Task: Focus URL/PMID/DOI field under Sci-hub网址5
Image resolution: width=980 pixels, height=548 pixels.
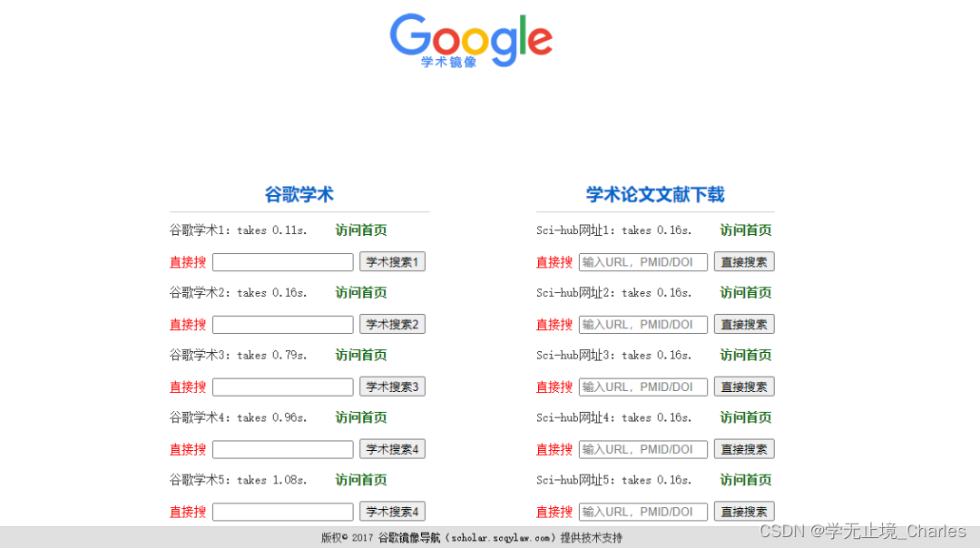Action: coord(643,513)
